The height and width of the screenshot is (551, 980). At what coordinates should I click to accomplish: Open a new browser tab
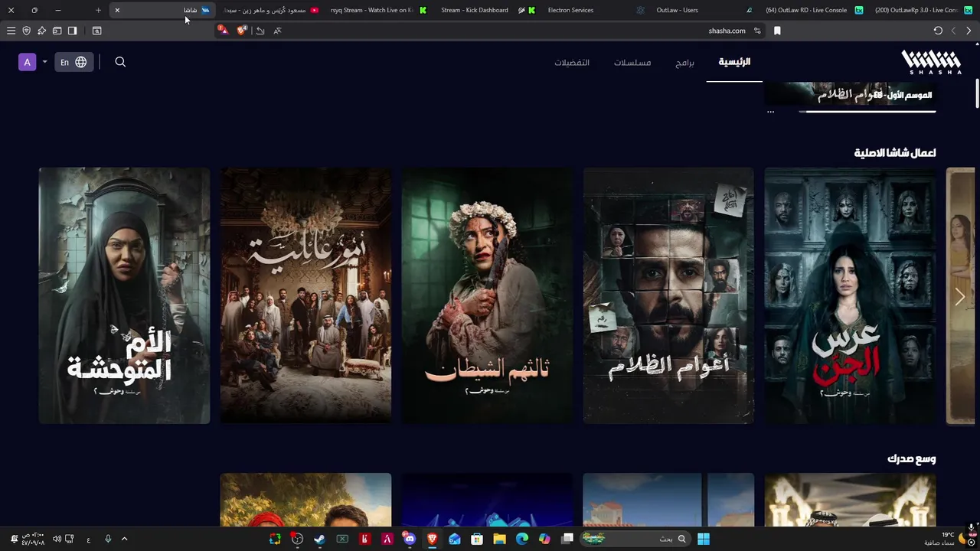pyautogui.click(x=98, y=10)
